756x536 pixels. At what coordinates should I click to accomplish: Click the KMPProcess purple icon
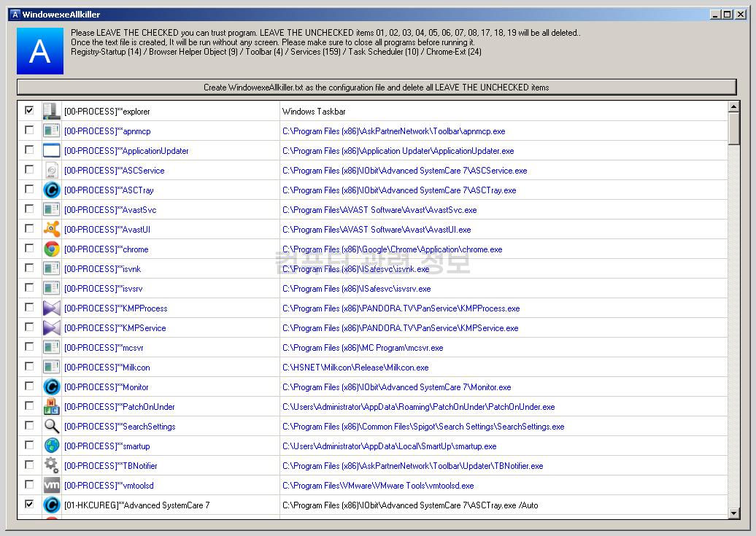(x=52, y=308)
